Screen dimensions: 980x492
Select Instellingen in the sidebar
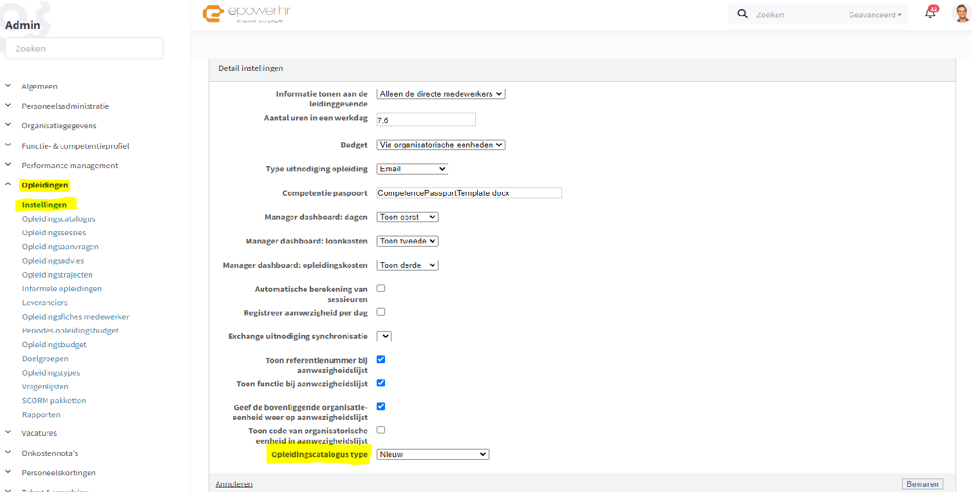pyautogui.click(x=44, y=205)
